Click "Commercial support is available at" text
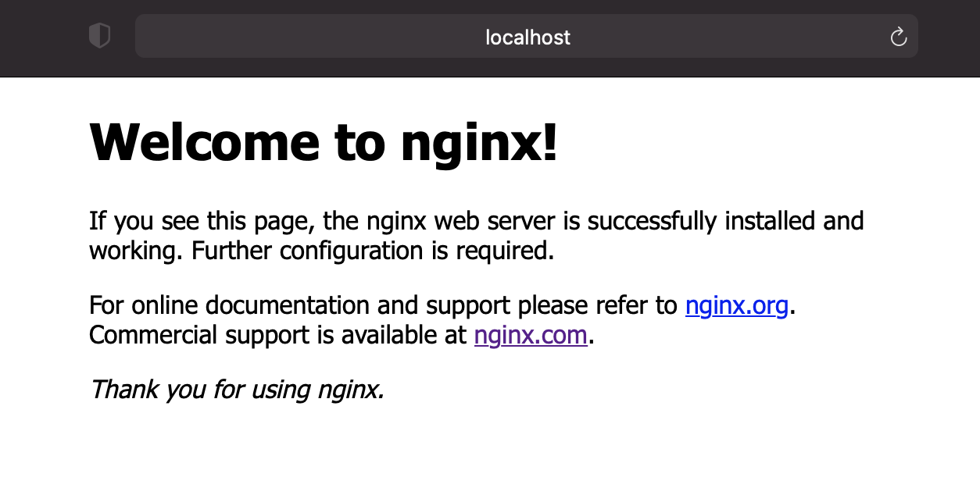Screen dimensions: 980x495 tap(278, 335)
